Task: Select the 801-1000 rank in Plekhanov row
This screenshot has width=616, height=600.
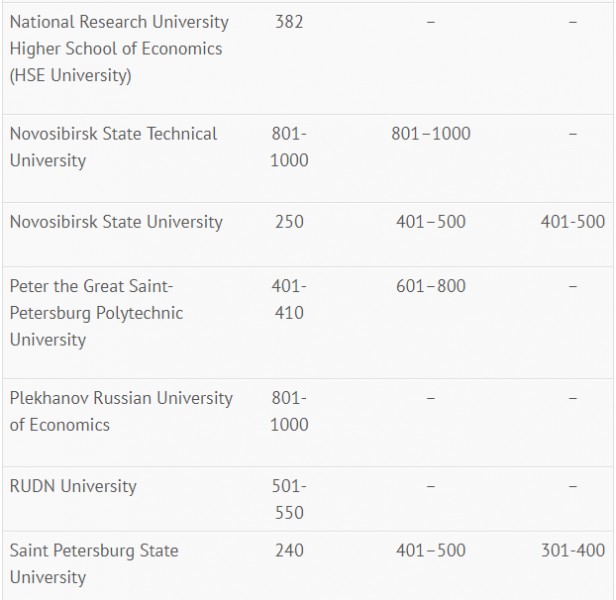Action: pos(289,411)
